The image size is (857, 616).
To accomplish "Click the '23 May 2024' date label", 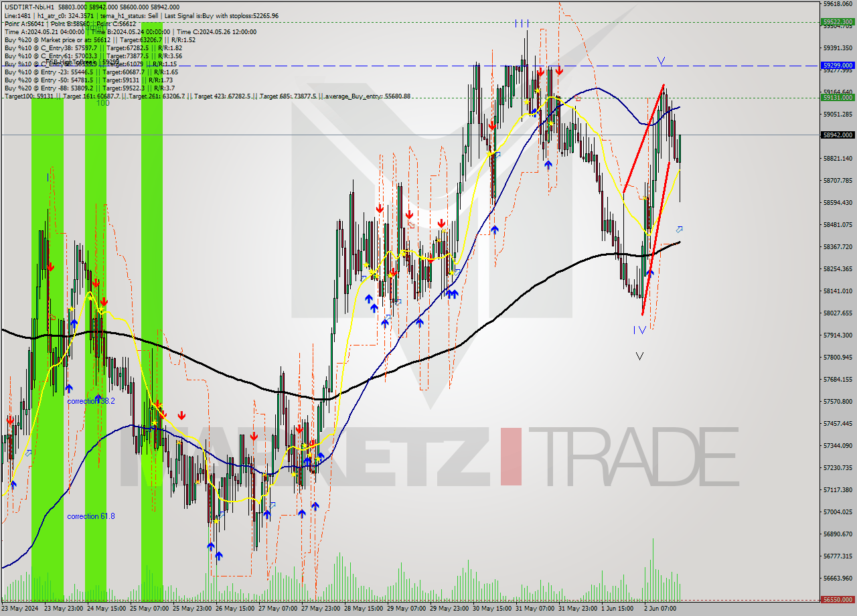I will tap(20, 609).
